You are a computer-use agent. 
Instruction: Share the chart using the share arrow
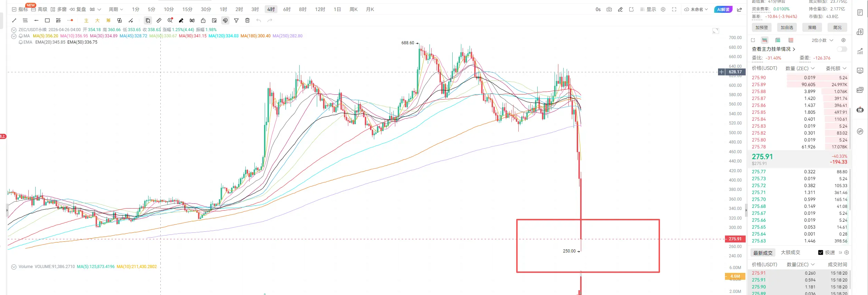(x=739, y=9)
